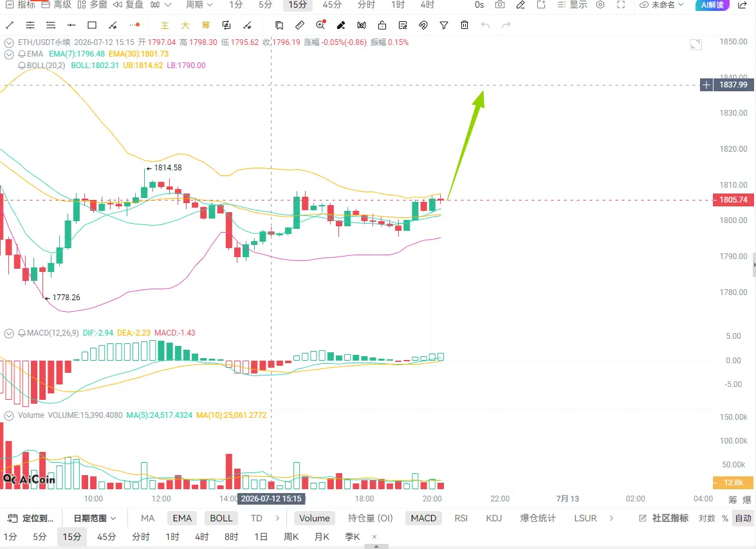Open the drawing filter funnel
Image resolution: width=756 pixels, height=549 pixels.
point(444,25)
